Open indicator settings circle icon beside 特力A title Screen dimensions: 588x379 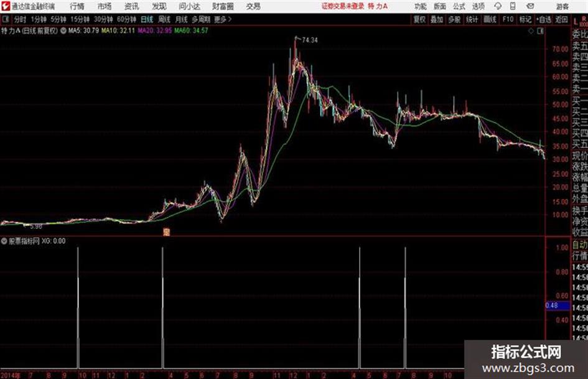click(63, 30)
